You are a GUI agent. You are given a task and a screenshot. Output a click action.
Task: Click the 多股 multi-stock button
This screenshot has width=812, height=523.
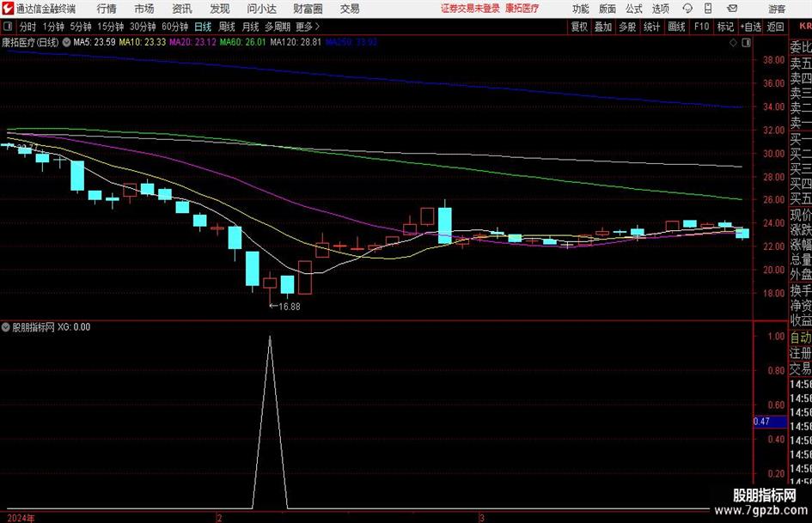pyautogui.click(x=627, y=27)
